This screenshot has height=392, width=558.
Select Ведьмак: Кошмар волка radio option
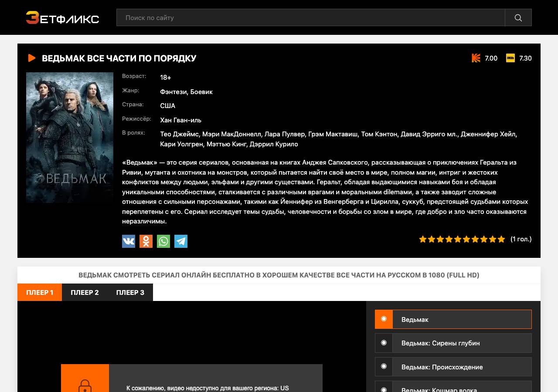click(453, 387)
